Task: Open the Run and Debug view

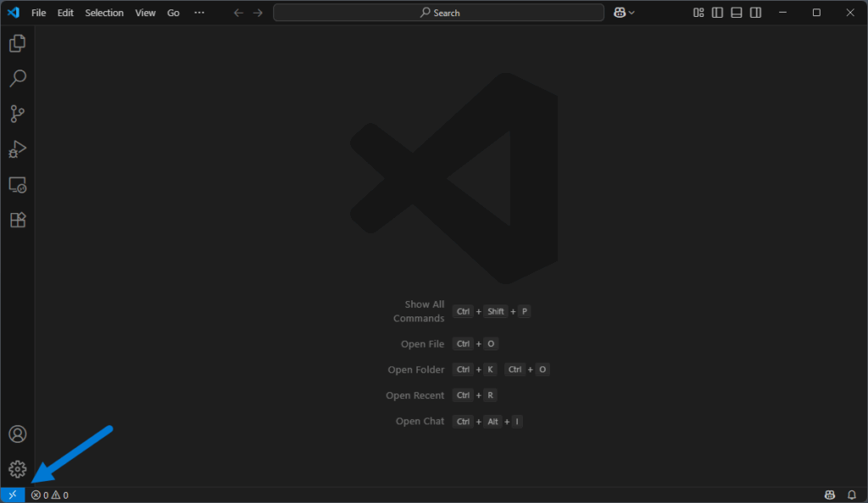Action: coord(17,149)
